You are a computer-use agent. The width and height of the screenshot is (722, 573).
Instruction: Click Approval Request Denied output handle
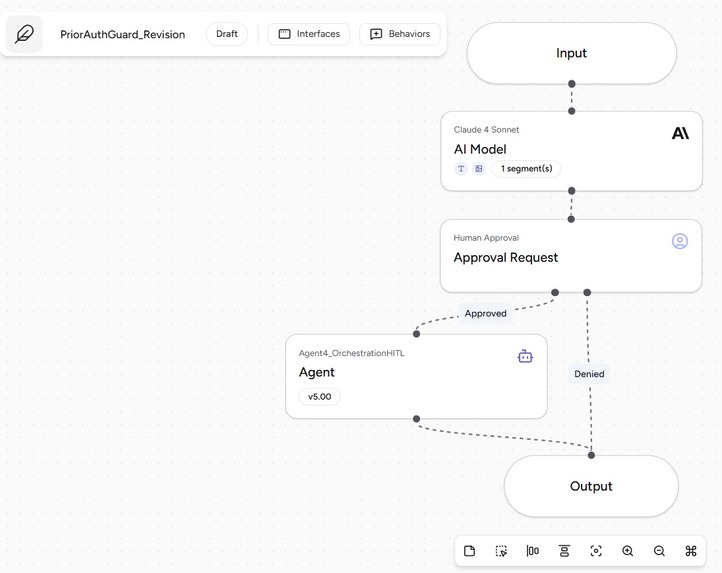pyautogui.click(x=587, y=292)
